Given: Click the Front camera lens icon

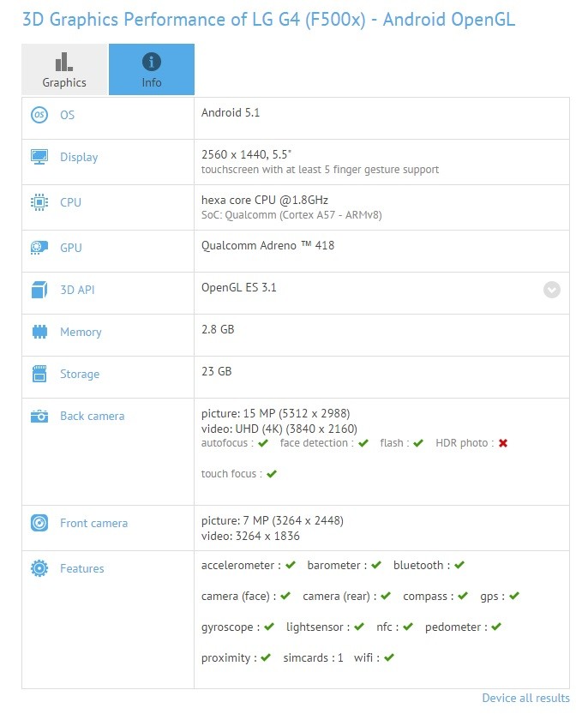Looking at the screenshot, I should pyautogui.click(x=39, y=523).
